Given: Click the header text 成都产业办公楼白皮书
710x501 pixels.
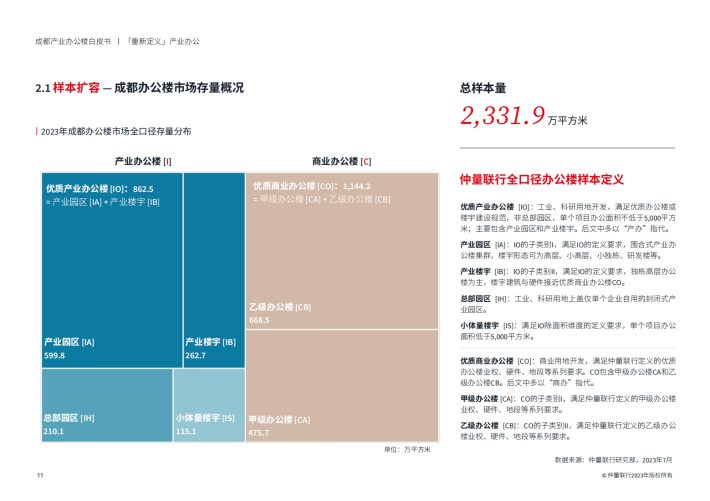Looking at the screenshot, I should pos(73,41).
